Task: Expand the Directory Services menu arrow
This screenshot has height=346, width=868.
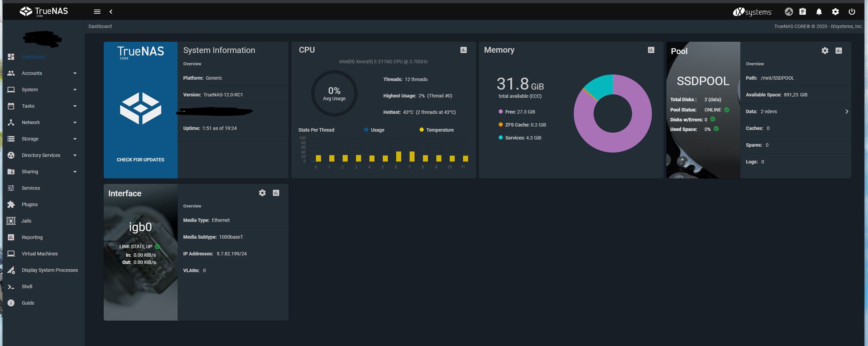Action: (75, 155)
